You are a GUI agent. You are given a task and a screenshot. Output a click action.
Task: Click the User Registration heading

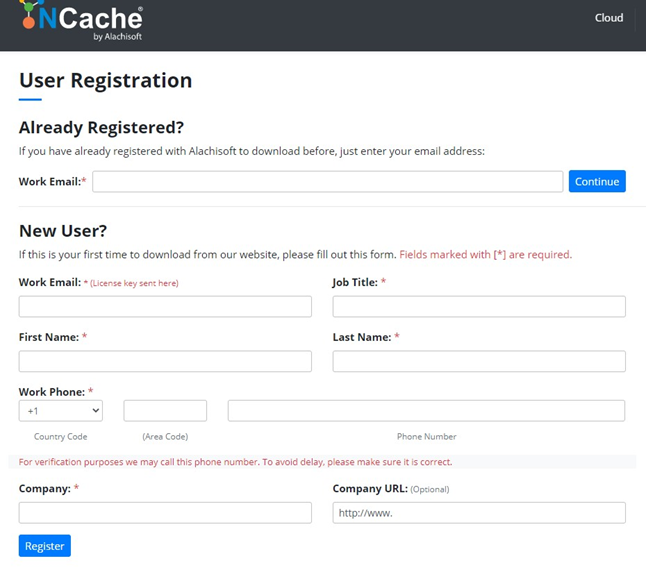click(x=105, y=81)
